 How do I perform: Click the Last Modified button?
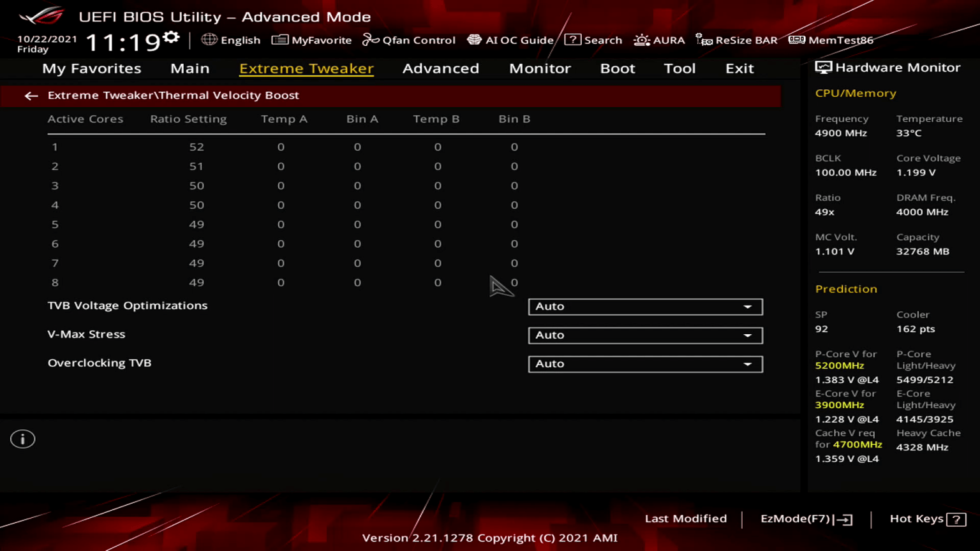click(686, 518)
